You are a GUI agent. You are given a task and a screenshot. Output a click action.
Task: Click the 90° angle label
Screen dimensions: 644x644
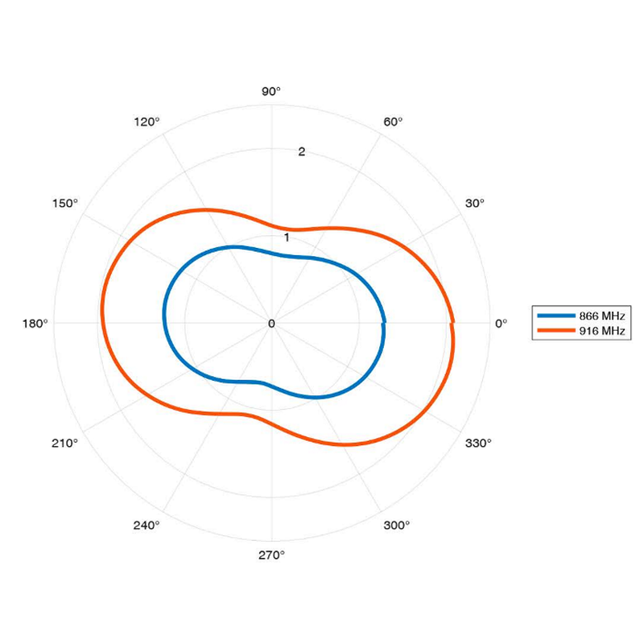point(271,91)
